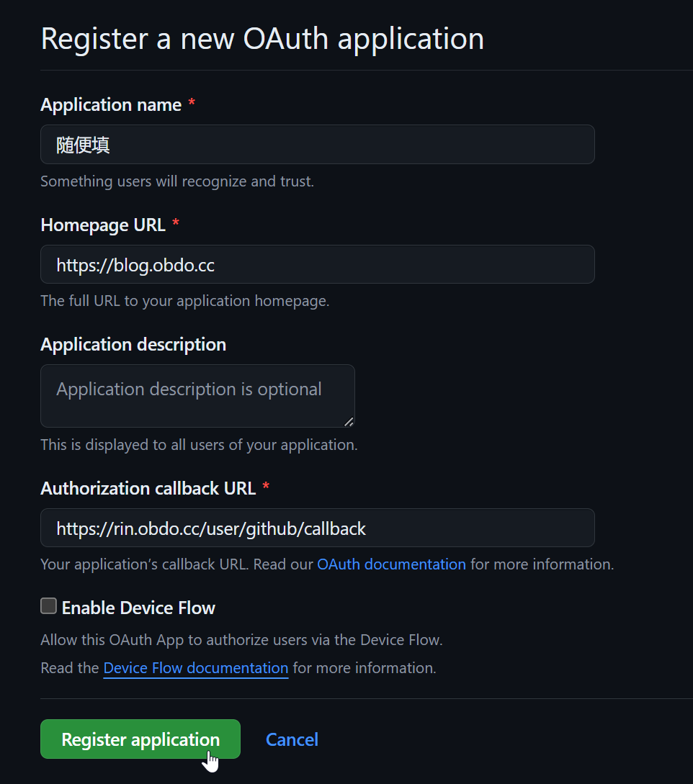This screenshot has height=784, width=693.
Task: Focus the Homepage URL text box
Action: (x=317, y=265)
